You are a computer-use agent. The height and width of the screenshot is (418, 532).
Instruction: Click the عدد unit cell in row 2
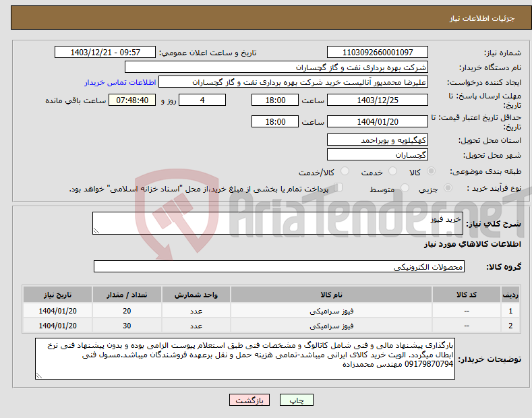[x=196, y=326]
